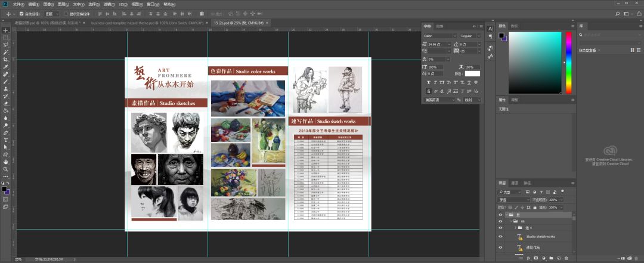Select the Horizontal Type tool
The width and height of the screenshot is (644, 263).
pyautogui.click(x=5, y=140)
